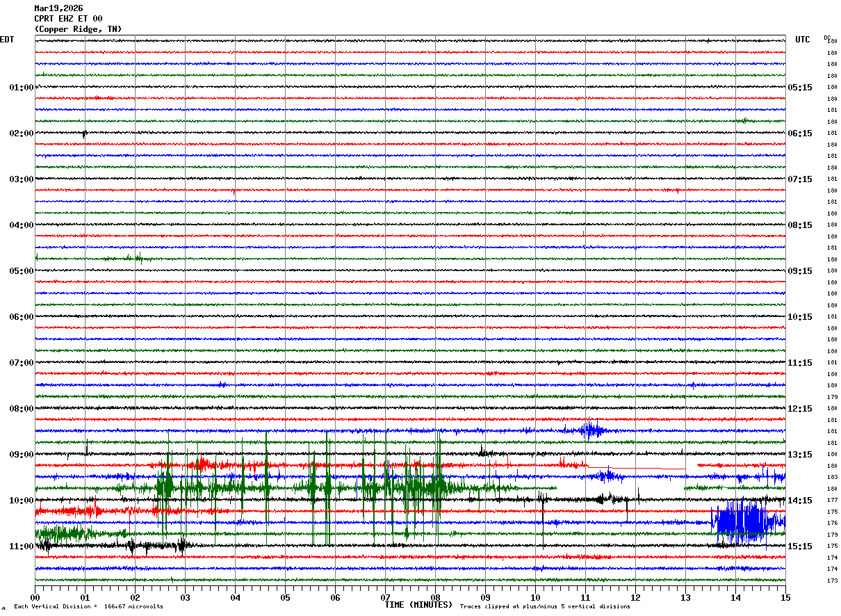Click minute 12 on the time axis
This screenshot has height=616, width=841.
tap(635, 597)
